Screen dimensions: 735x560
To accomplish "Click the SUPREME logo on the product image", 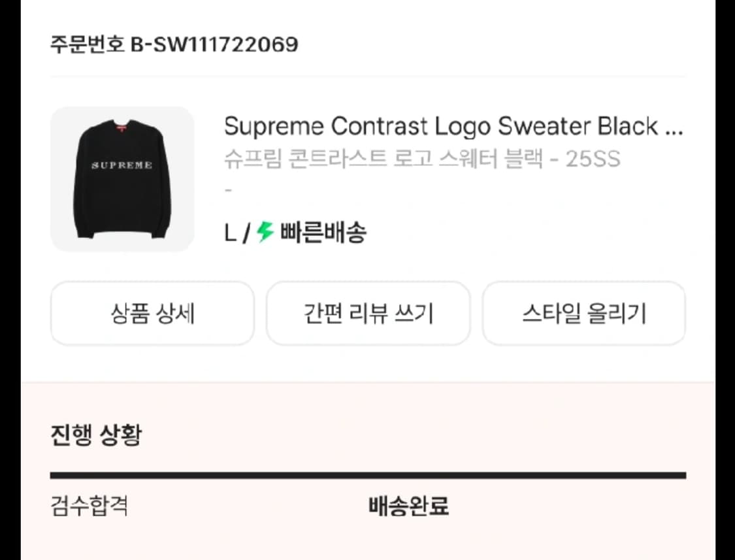I will point(122,167).
